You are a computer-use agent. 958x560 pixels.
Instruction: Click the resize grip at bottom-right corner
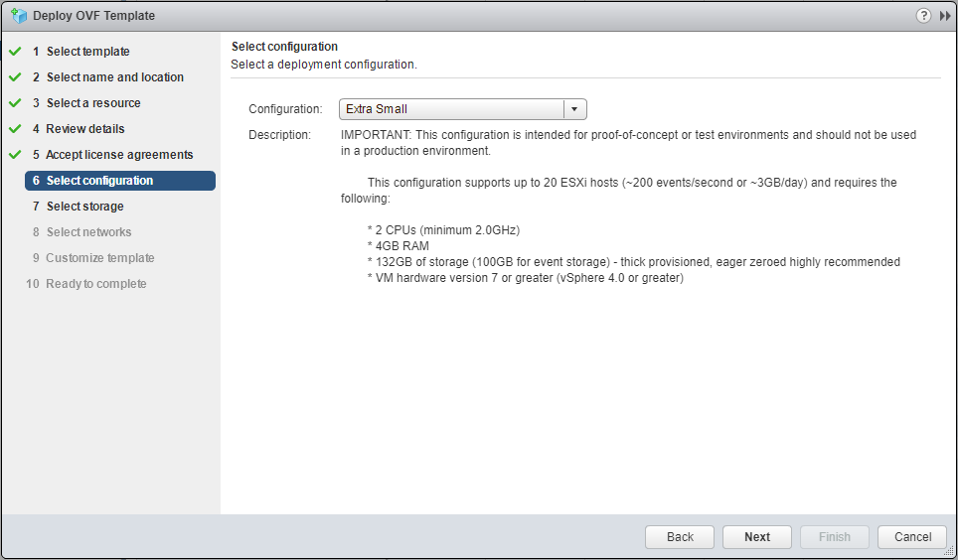pyautogui.click(x=949, y=551)
